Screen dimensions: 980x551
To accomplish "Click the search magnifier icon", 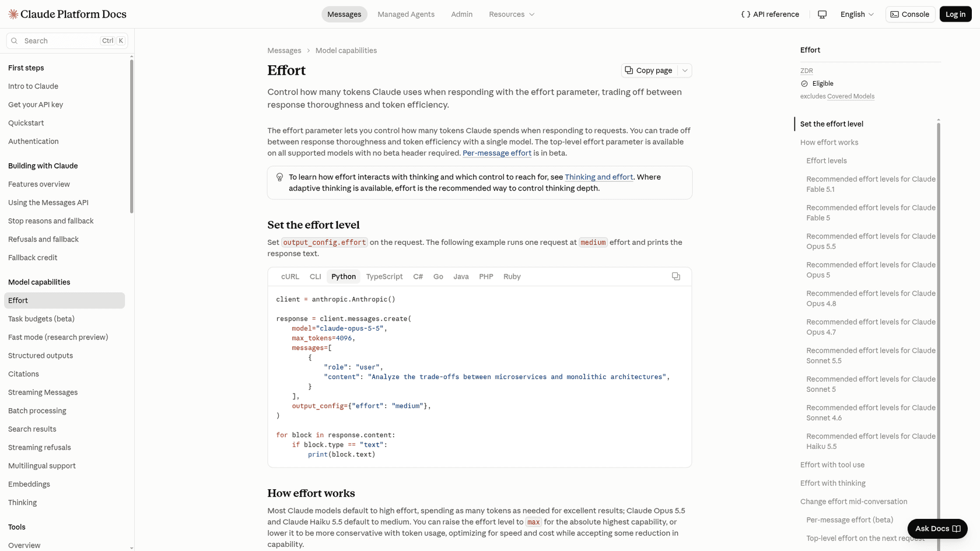I will (15, 41).
